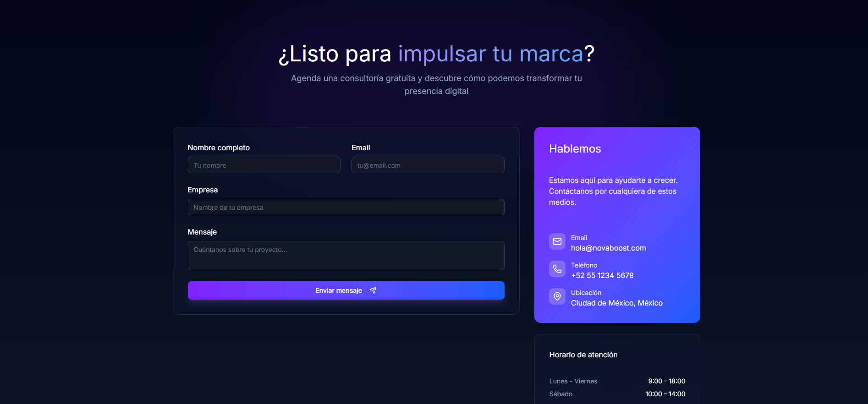The height and width of the screenshot is (404, 868).
Task: Open the hola@novaboost.com email address
Action: tap(608, 248)
